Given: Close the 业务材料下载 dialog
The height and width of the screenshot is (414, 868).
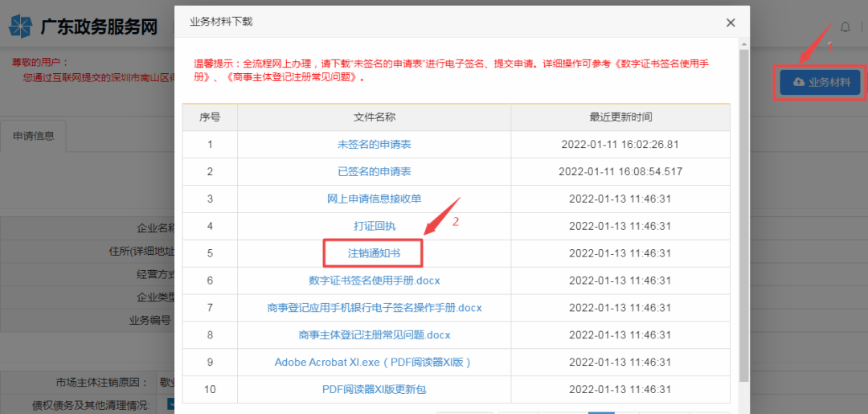Looking at the screenshot, I should [731, 23].
